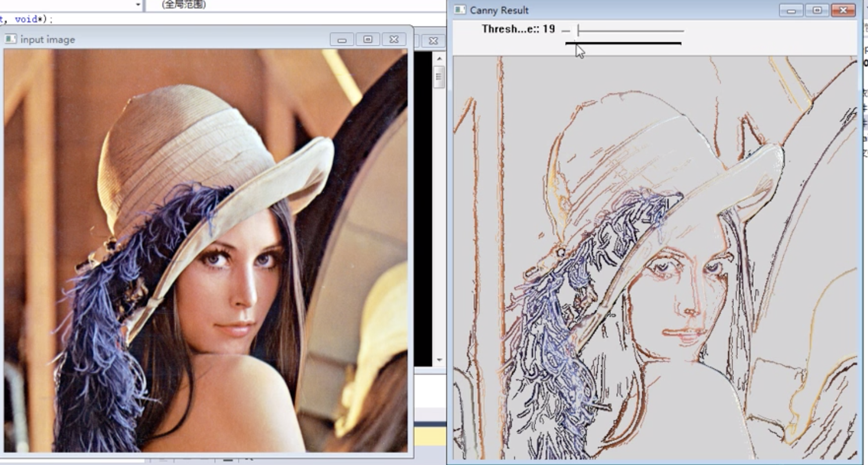
Task: Close the console window behind input image
Action: pos(433,41)
